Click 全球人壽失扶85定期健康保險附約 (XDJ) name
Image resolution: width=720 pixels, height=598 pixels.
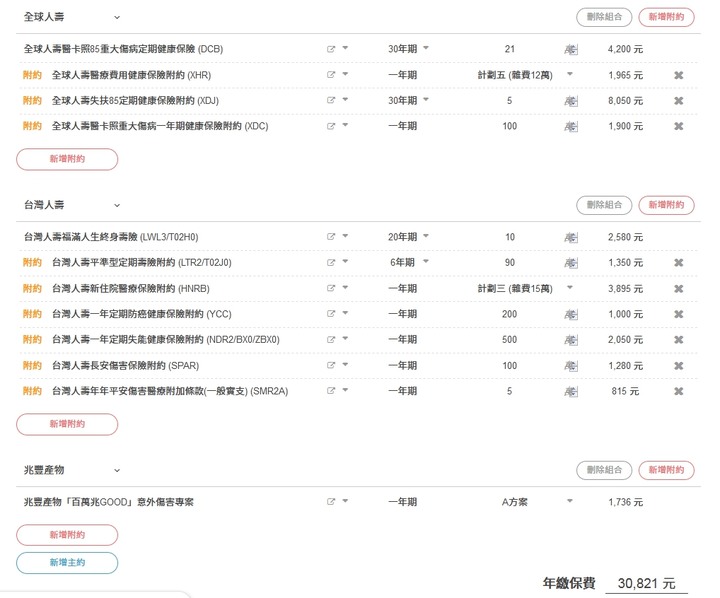click(135, 101)
